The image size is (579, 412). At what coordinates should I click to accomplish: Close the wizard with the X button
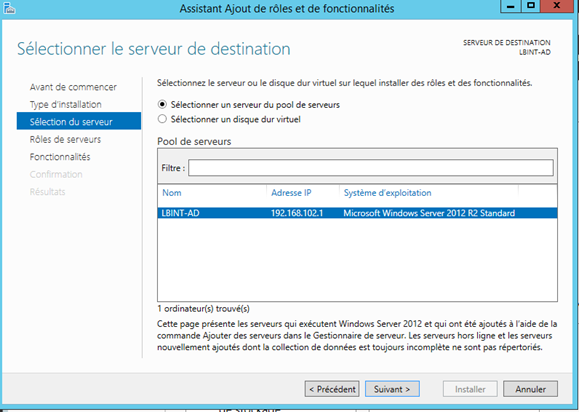[x=558, y=6]
